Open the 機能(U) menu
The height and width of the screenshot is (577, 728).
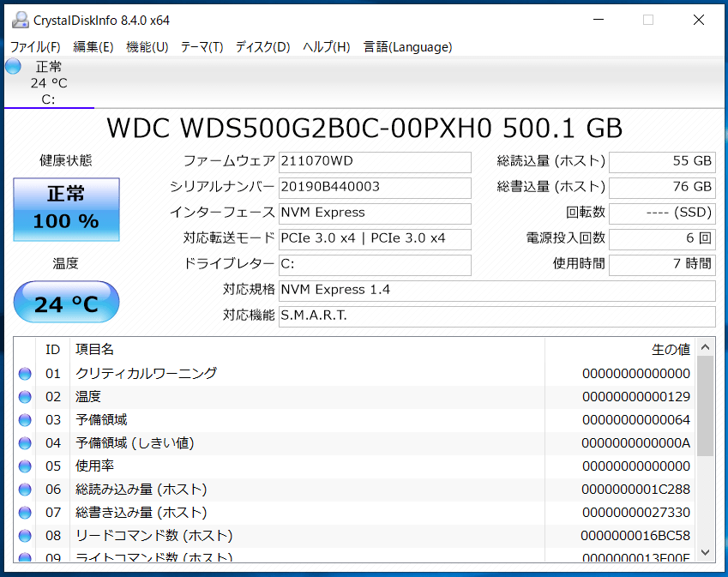[147, 47]
